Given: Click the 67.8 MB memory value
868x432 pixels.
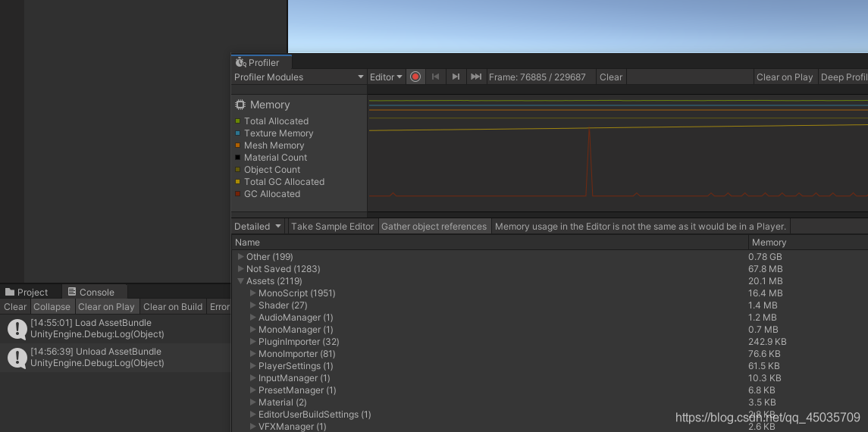Looking at the screenshot, I should tap(766, 269).
